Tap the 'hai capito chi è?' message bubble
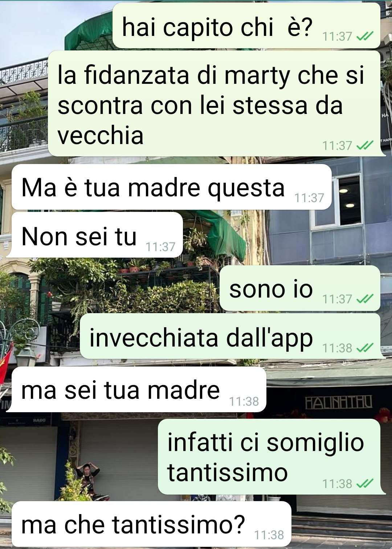This screenshot has height=549, width=392. 246,25
